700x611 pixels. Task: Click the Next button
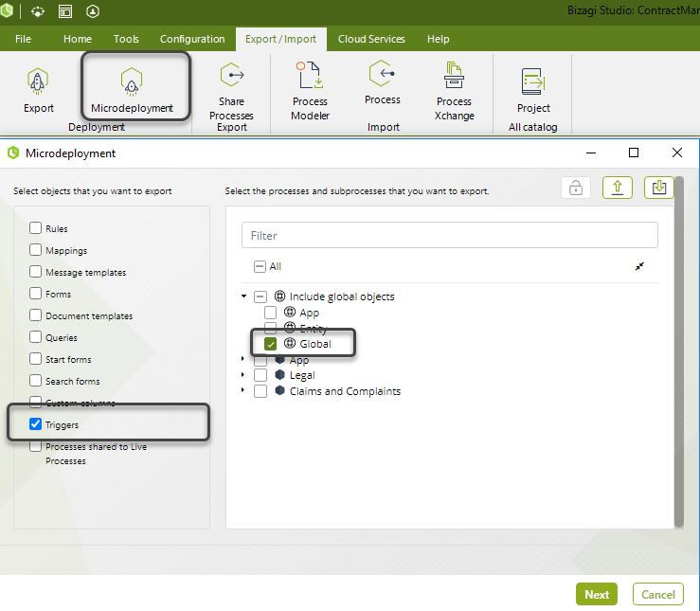point(597,594)
